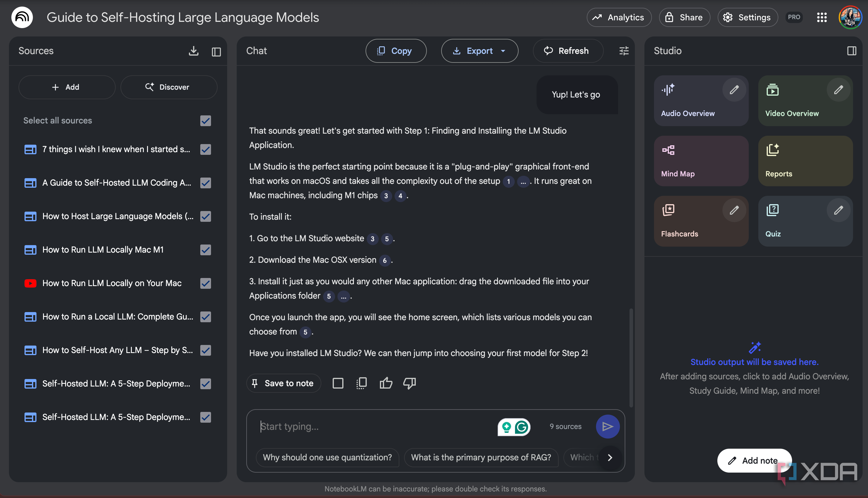Screen dimensions: 868x498
Task: Uncheck Select all sources checkbox
Action: (x=206, y=121)
